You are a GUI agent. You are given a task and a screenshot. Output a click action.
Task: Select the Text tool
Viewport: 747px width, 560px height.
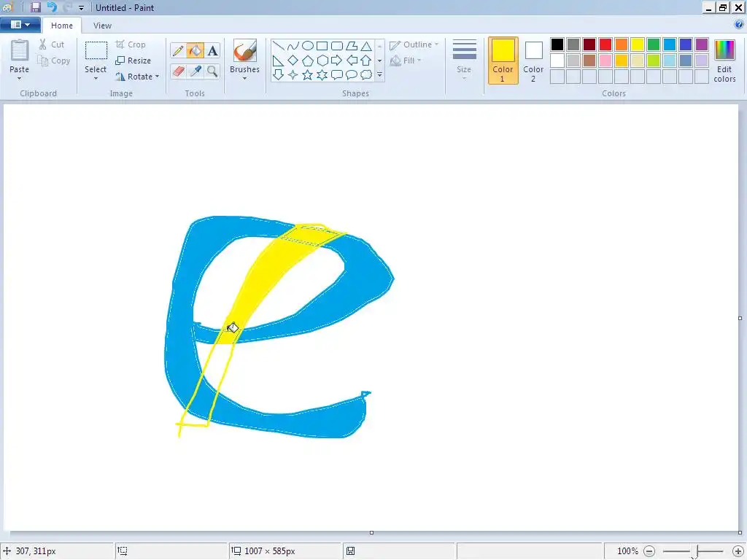coord(212,50)
